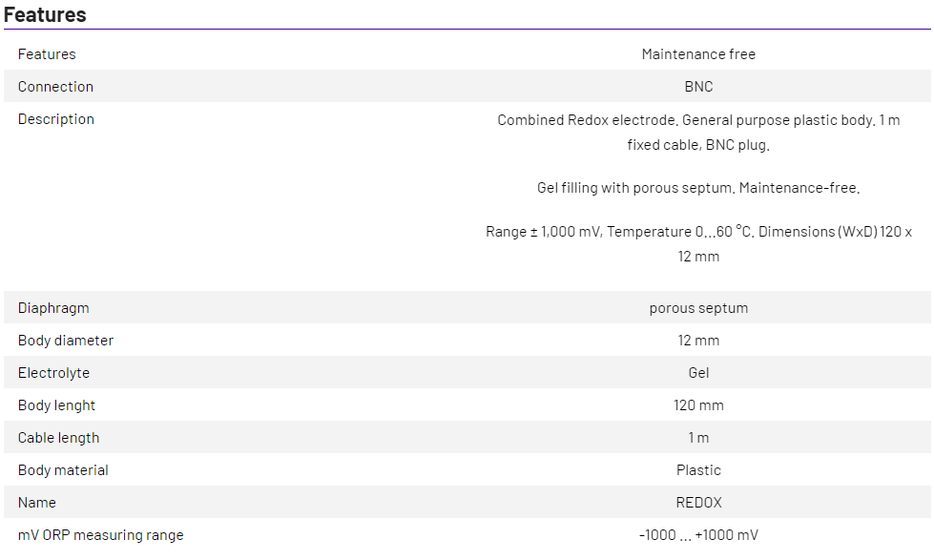Viewport: 934px width, 560px height.
Task: Select the "BNC" connection value
Action: coord(698,87)
